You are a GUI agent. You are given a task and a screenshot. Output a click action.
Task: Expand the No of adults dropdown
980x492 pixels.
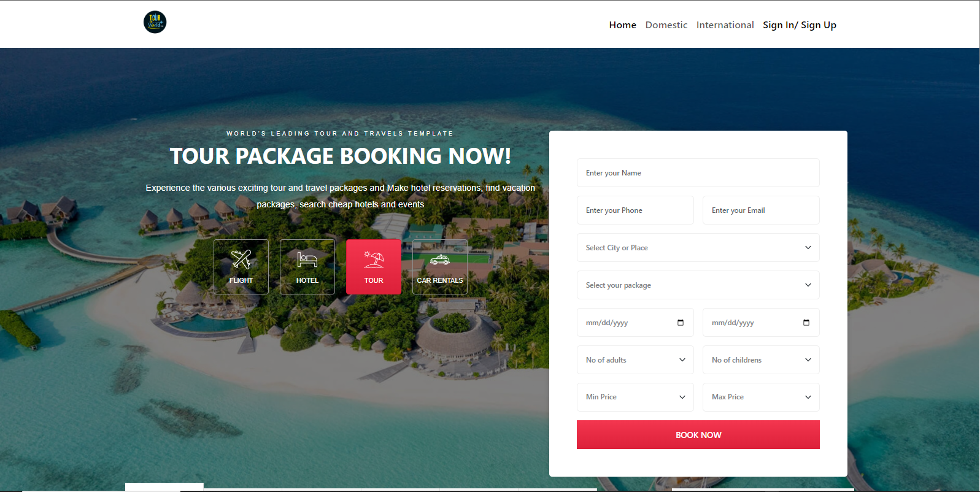tap(635, 360)
